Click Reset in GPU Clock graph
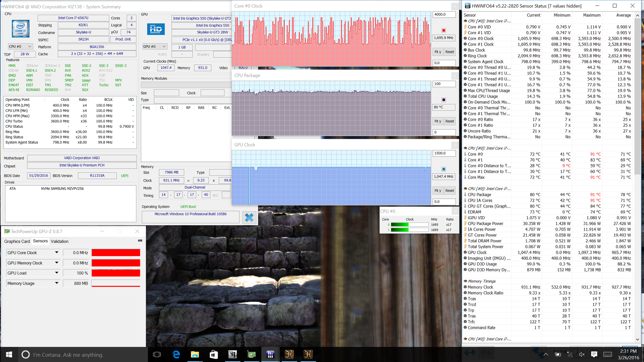This screenshot has height=362, width=644. pos(449,191)
